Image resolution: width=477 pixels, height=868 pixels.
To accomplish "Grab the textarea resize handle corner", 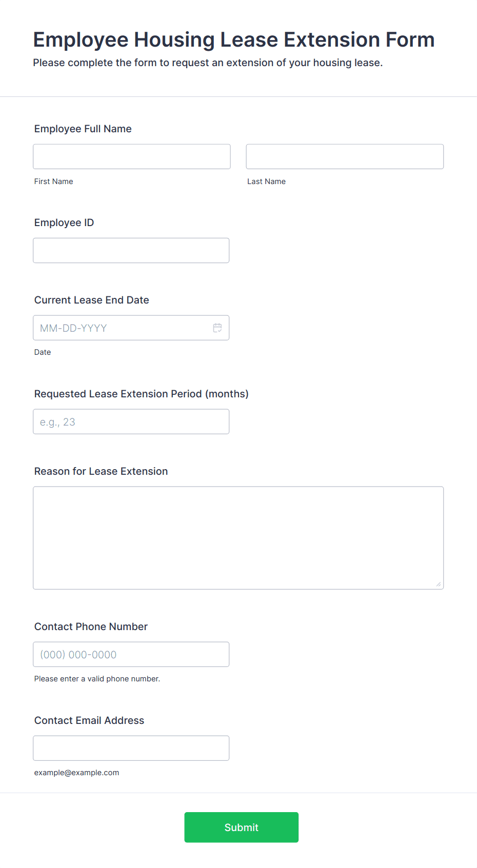I will point(439,584).
